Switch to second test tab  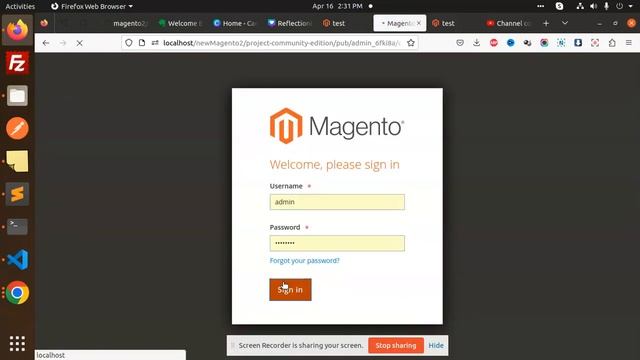[x=443, y=23]
